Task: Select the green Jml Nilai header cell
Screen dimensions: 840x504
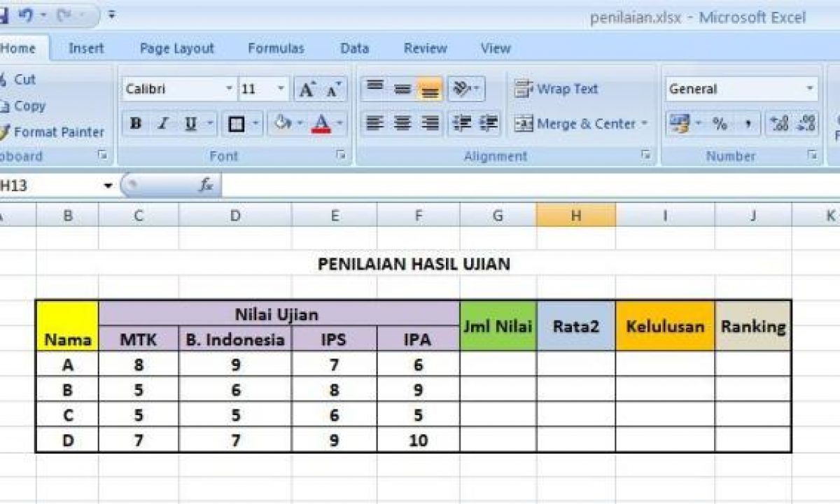Action: coord(498,326)
